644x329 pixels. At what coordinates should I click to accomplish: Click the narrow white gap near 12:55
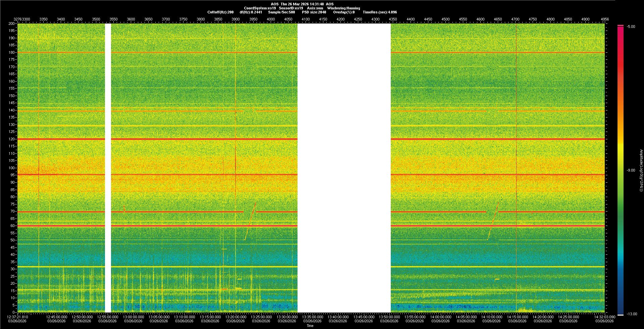click(x=108, y=168)
